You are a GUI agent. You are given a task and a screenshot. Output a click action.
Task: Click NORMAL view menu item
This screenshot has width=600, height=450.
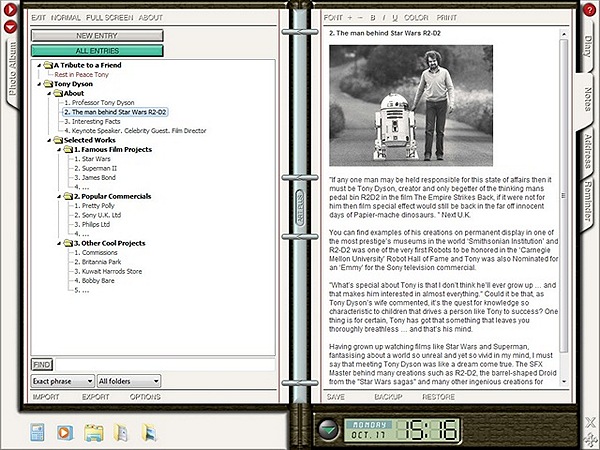click(x=66, y=18)
